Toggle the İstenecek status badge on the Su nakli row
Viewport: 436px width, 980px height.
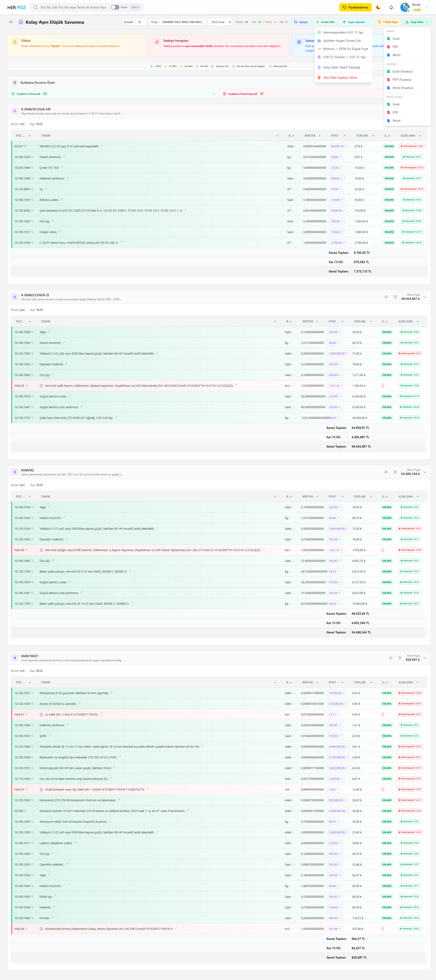pos(410,714)
